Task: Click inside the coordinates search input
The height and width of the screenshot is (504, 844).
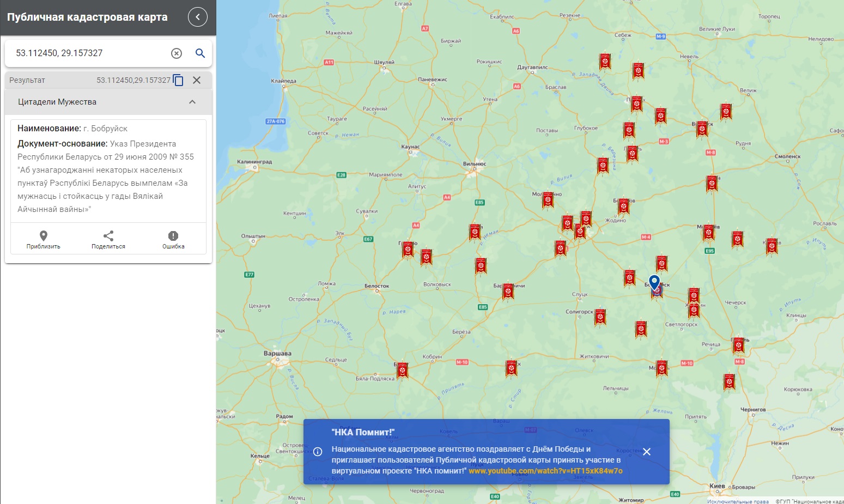Action: point(90,53)
